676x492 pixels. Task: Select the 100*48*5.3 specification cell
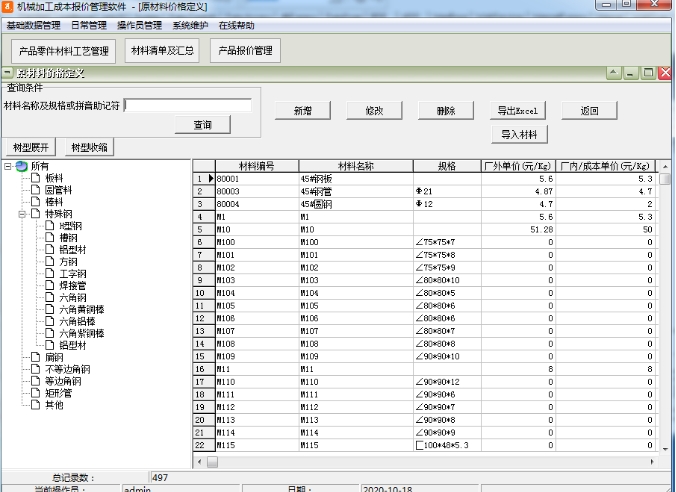(447, 445)
